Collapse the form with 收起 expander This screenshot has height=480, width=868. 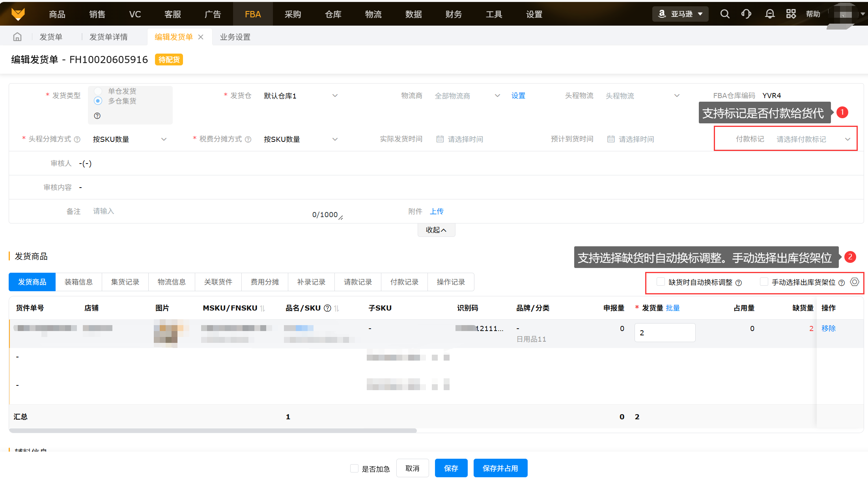click(436, 230)
